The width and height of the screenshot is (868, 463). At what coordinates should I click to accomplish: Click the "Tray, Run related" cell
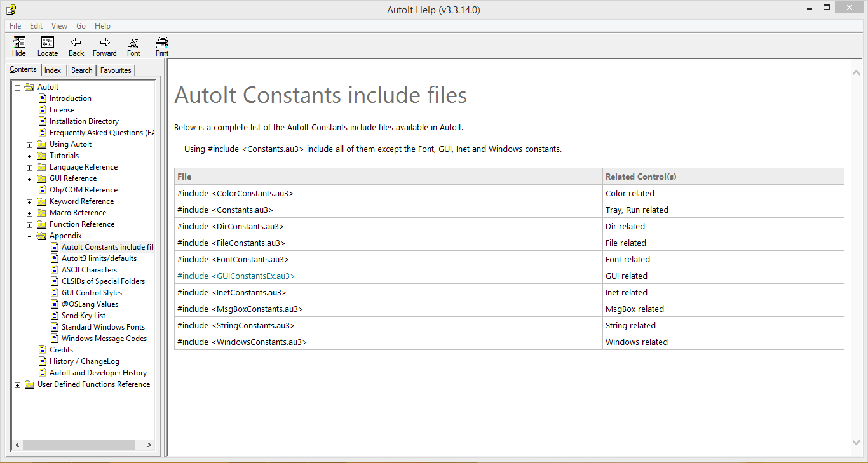click(x=723, y=210)
